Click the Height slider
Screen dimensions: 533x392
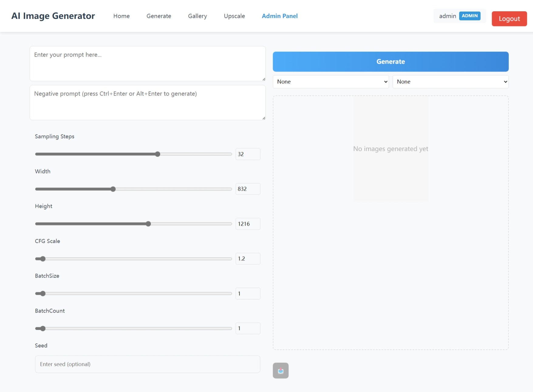coord(148,224)
